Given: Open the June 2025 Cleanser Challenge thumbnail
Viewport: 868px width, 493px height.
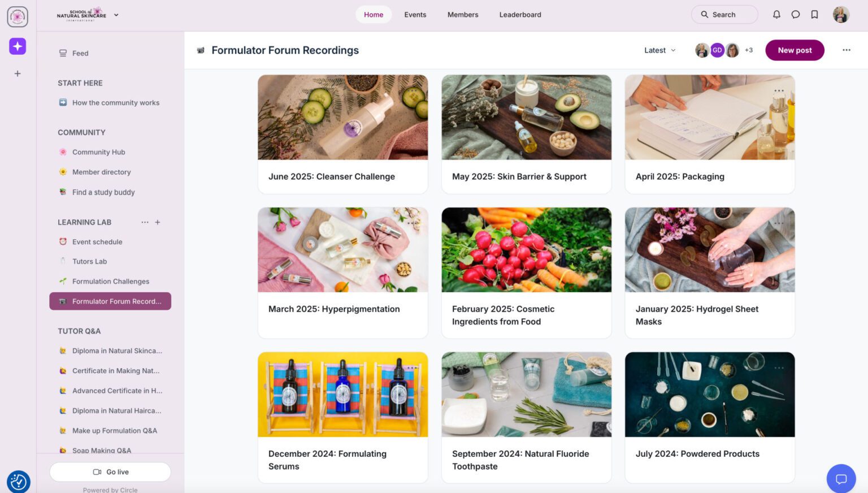Looking at the screenshot, I should pos(342,118).
